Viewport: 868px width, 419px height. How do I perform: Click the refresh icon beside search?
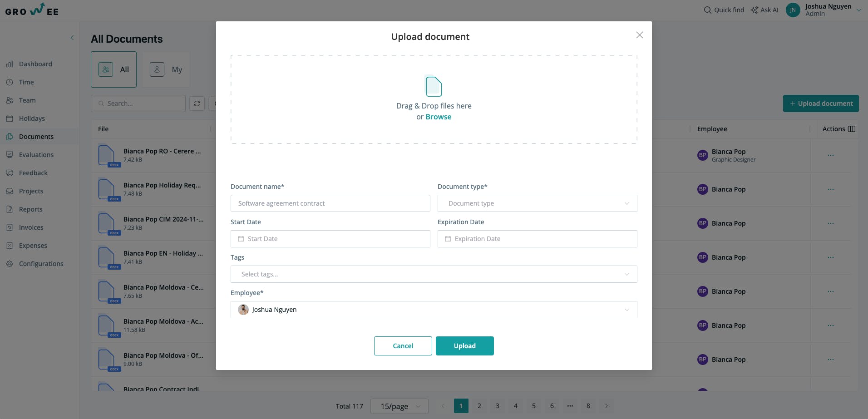pos(197,104)
